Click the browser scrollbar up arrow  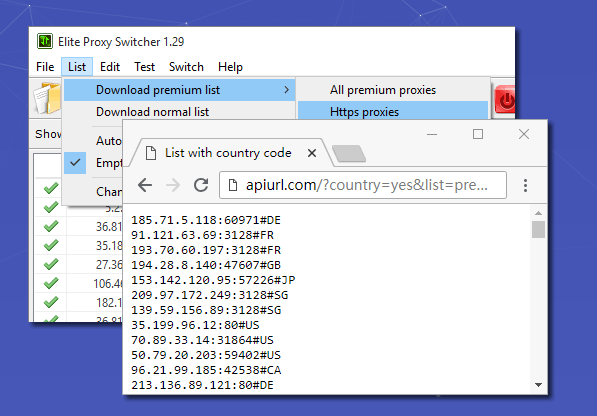(538, 213)
